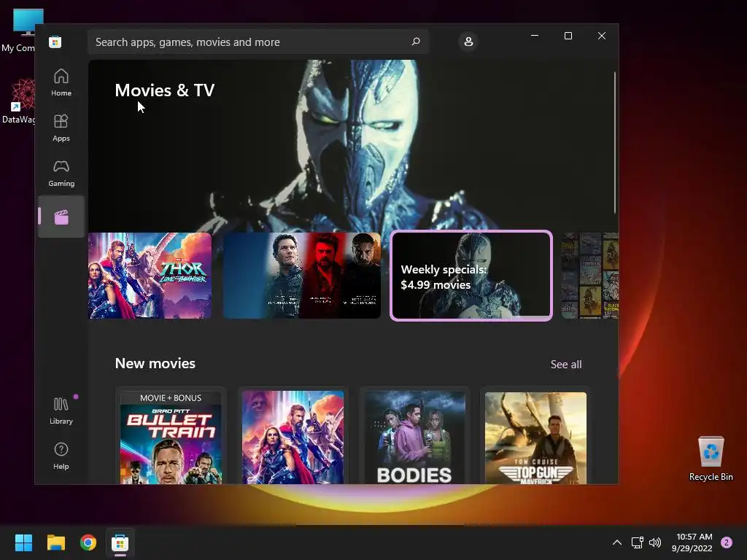Show hidden system tray icons
Screen dimensions: 747x560
point(617,542)
